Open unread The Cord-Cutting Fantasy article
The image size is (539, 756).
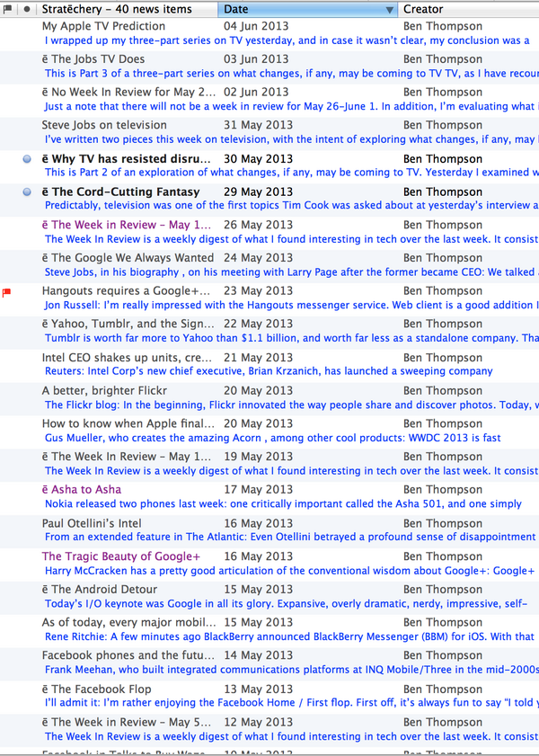coord(120,191)
